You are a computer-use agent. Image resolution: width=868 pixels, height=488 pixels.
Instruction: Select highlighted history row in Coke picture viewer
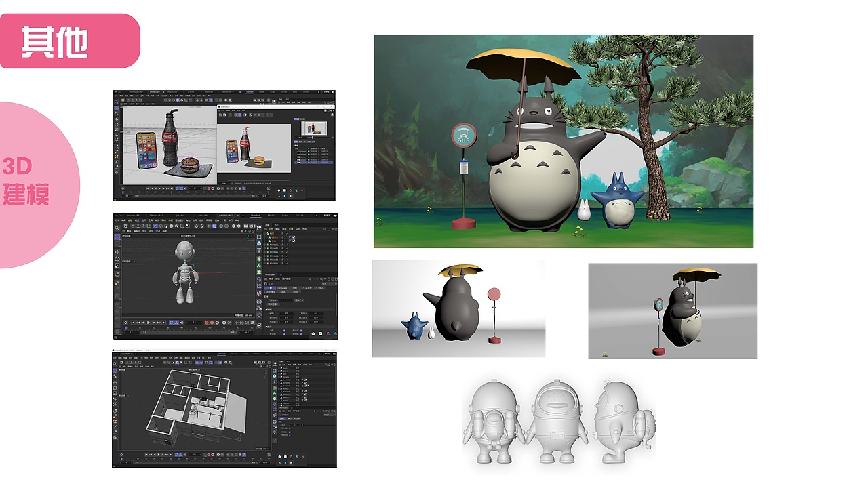[314, 163]
